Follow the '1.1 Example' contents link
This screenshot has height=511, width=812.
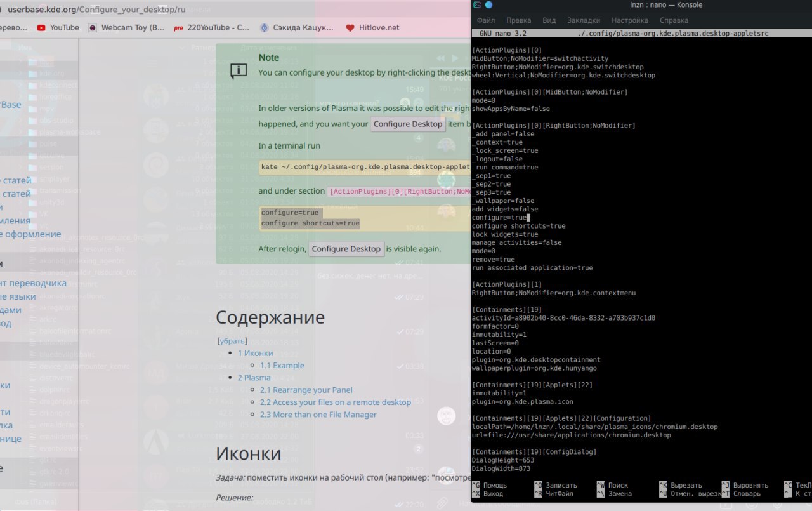click(282, 365)
